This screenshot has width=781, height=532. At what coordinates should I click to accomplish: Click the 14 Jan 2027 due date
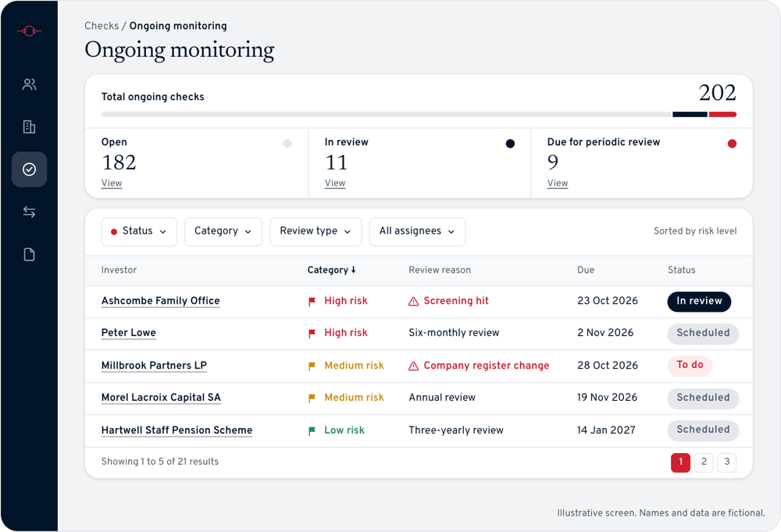pyautogui.click(x=606, y=430)
